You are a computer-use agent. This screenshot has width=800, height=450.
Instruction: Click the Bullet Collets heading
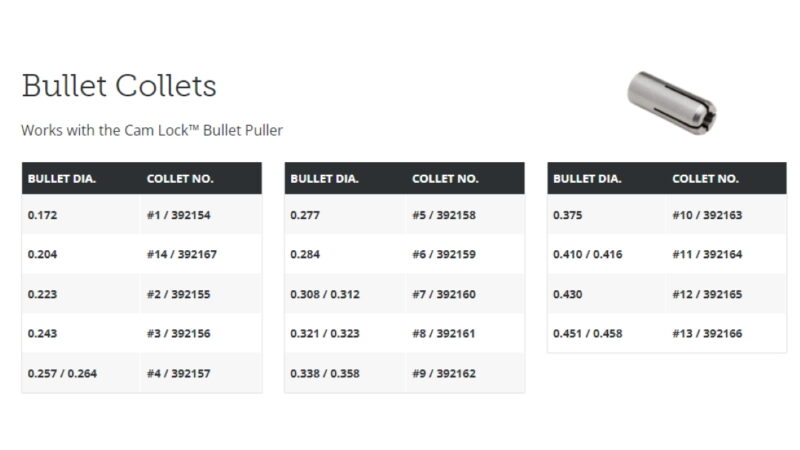point(118,85)
